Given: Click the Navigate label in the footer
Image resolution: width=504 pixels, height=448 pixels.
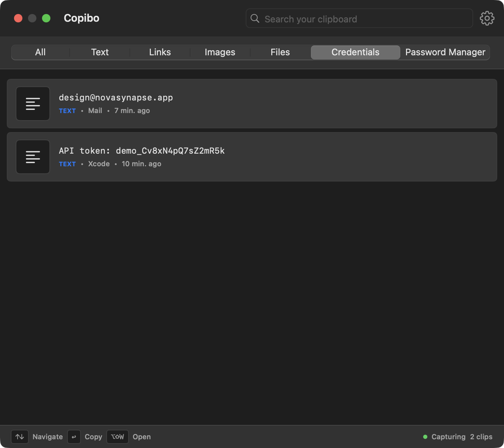Looking at the screenshot, I should 47,437.
